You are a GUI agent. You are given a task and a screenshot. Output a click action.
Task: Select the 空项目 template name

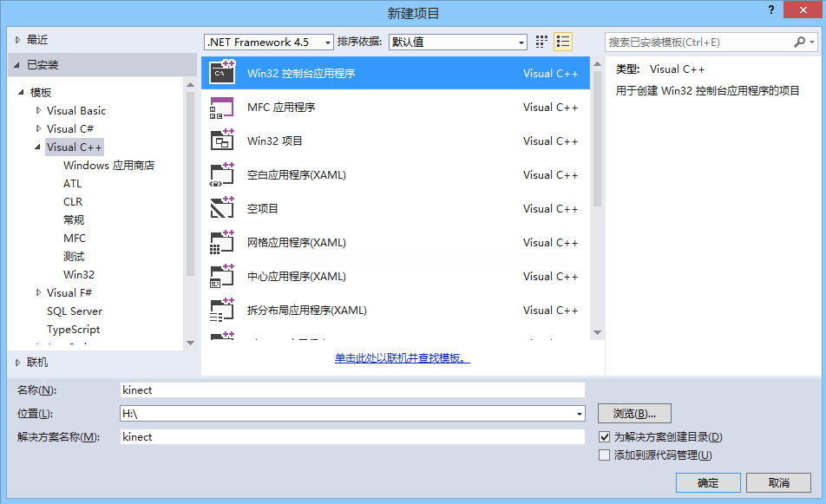click(x=262, y=208)
